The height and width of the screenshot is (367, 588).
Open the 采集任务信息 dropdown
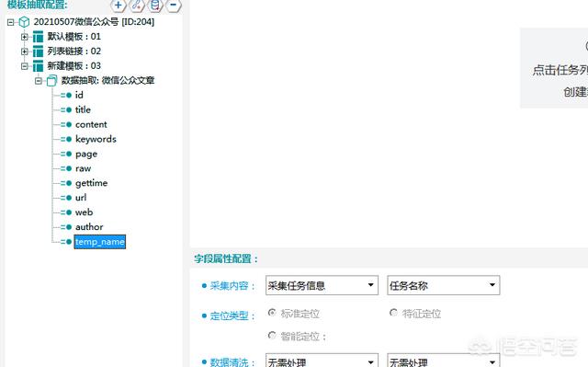click(322, 285)
